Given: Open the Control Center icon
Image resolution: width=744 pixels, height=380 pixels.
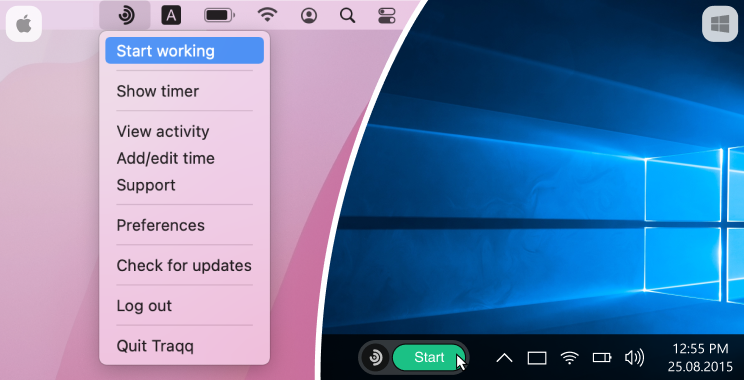Looking at the screenshot, I should point(387,16).
